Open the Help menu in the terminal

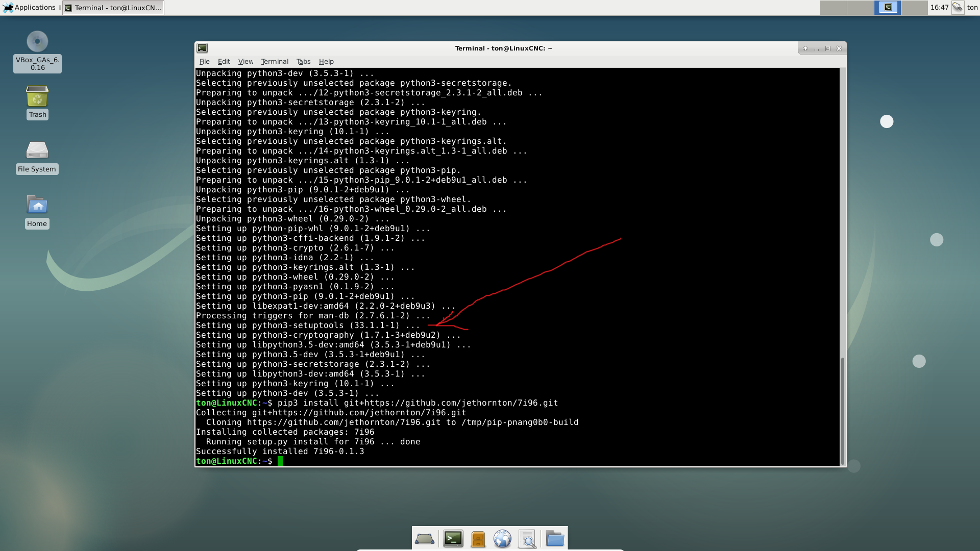coord(326,61)
